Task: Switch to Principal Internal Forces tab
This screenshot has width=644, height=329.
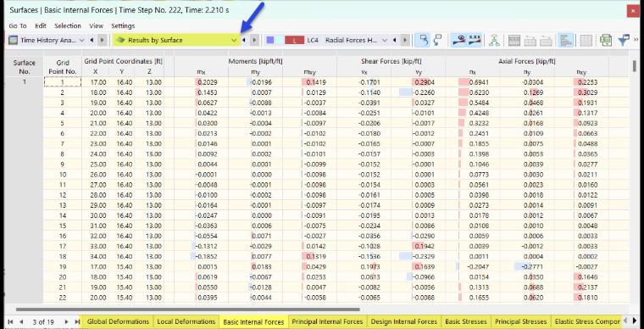Action: pyautogui.click(x=327, y=321)
